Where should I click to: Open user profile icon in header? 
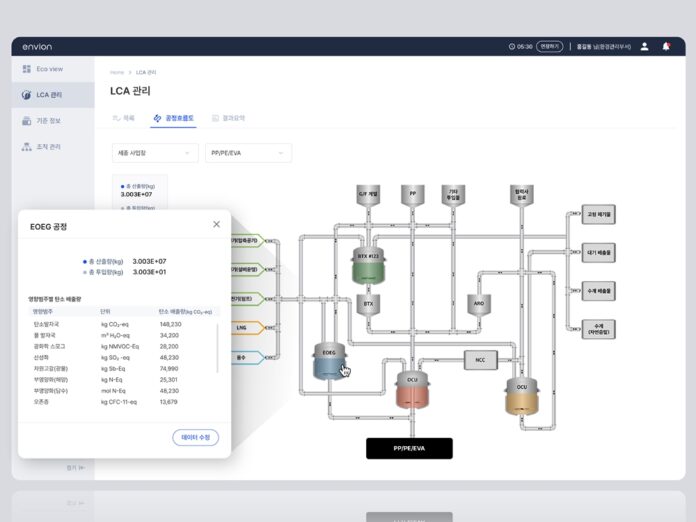click(644, 46)
